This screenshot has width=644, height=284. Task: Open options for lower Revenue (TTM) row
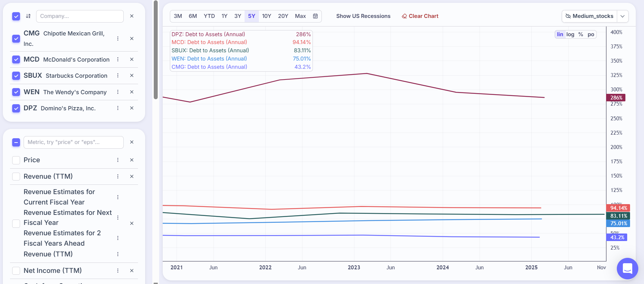click(118, 254)
